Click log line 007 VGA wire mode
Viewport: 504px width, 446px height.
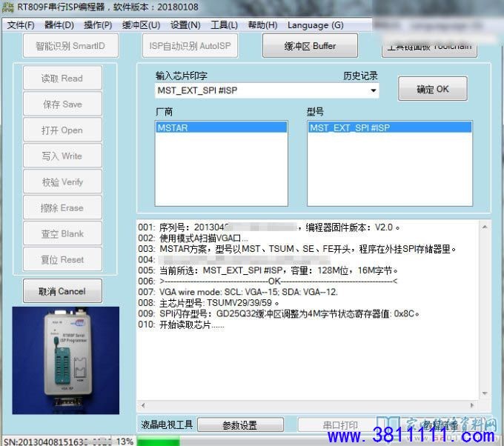coord(238,292)
